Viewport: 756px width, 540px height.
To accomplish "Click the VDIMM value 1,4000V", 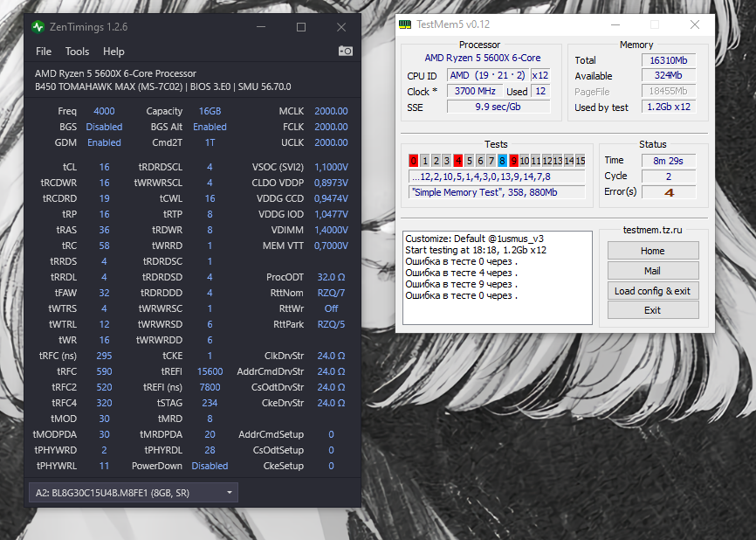I will (x=331, y=230).
